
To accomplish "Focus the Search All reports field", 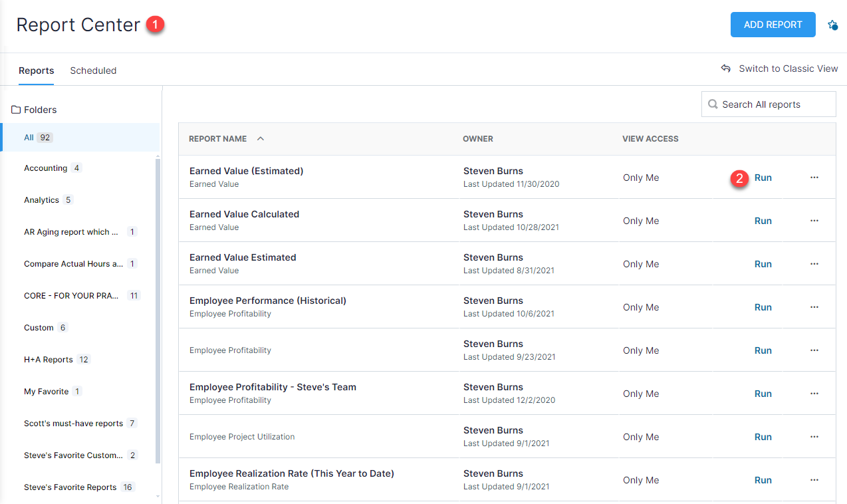I will click(775, 104).
